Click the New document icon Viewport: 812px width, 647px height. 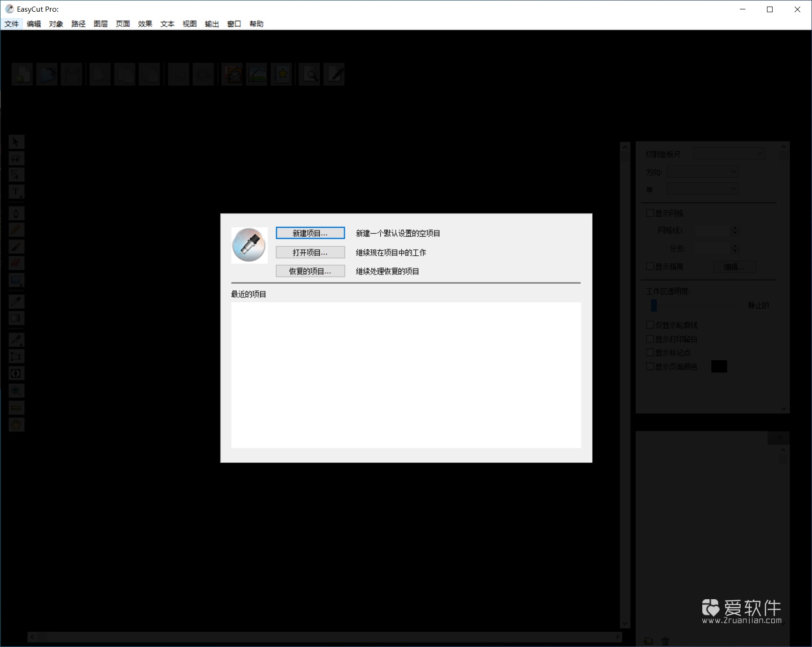tap(22, 74)
